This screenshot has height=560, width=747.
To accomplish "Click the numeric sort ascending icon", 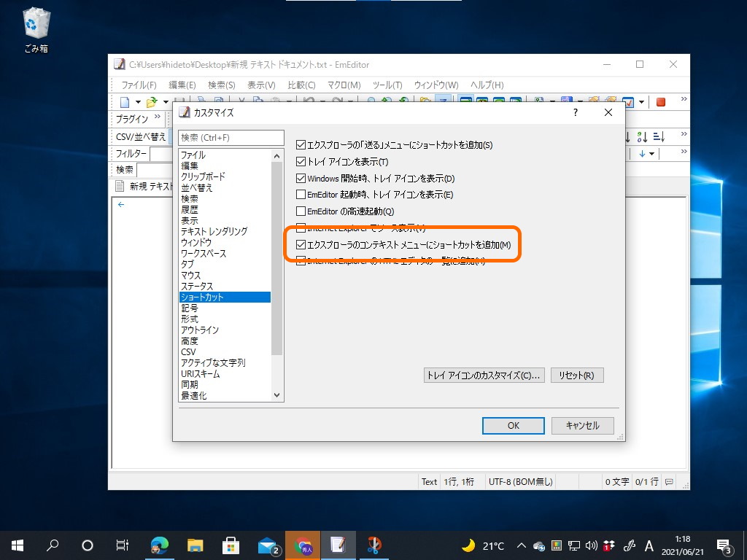I will [x=642, y=137].
